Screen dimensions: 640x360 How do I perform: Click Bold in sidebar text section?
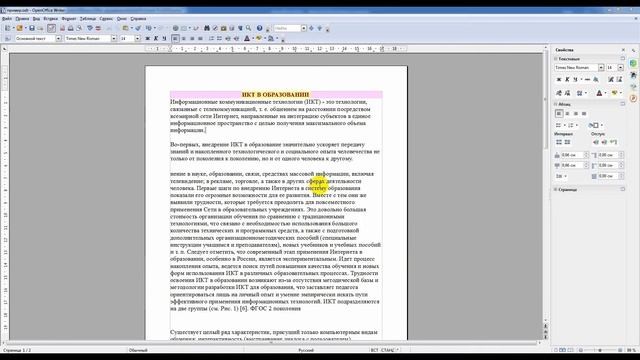(x=559, y=80)
